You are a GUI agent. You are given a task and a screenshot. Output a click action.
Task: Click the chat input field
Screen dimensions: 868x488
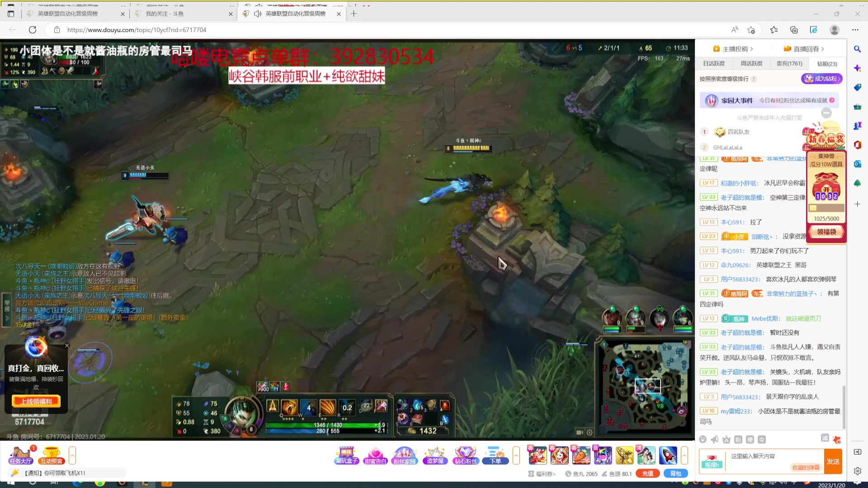coord(774,456)
